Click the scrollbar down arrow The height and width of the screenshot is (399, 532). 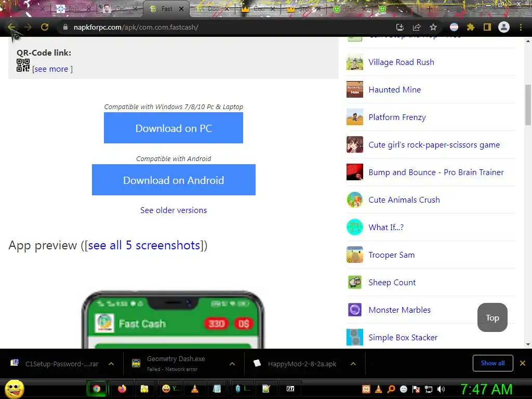(x=528, y=344)
